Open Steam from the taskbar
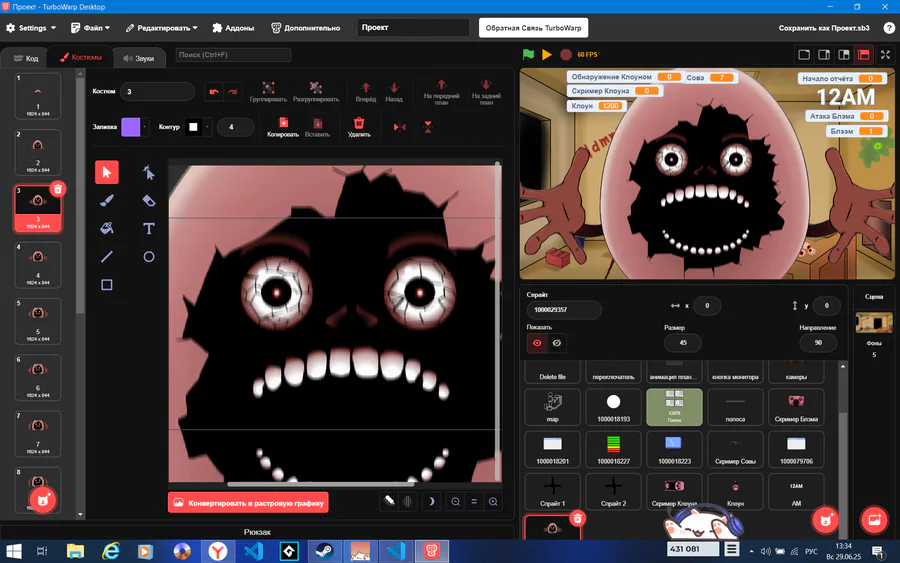 coord(324,552)
